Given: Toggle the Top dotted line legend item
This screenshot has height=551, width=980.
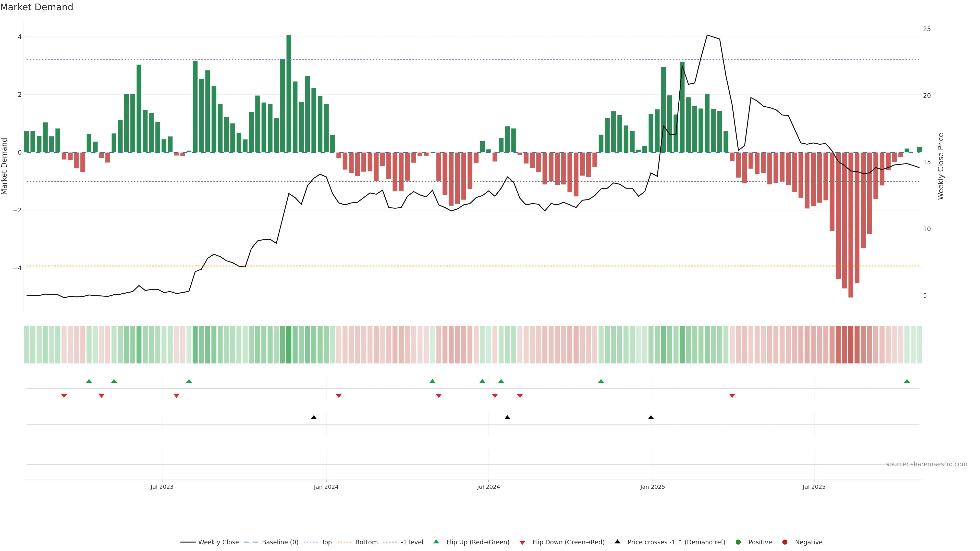Looking at the screenshot, I should tap(326, 542).
